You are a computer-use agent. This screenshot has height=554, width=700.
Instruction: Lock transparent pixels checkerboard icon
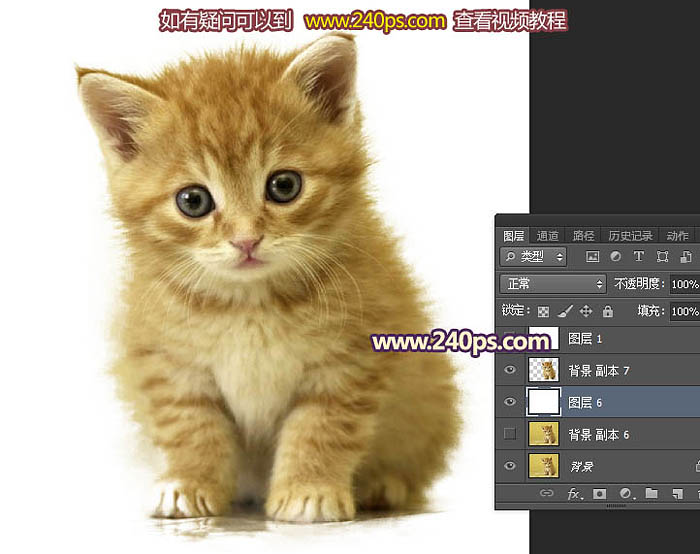click(x=543, y=311)
